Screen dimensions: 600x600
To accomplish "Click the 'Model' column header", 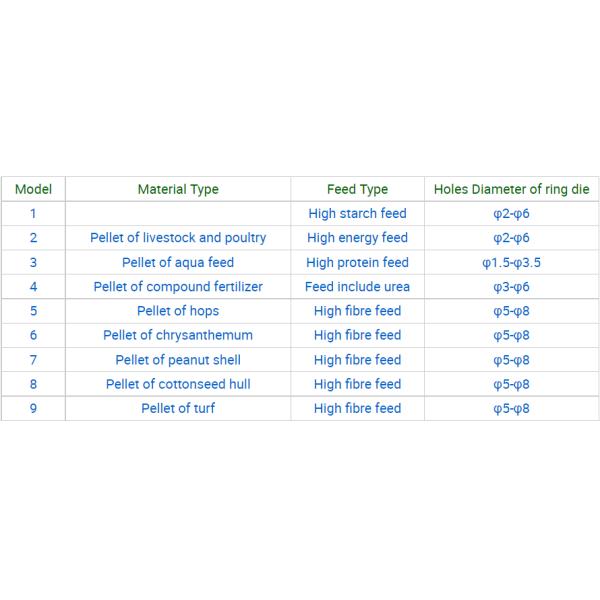I will tap(33, 189).
